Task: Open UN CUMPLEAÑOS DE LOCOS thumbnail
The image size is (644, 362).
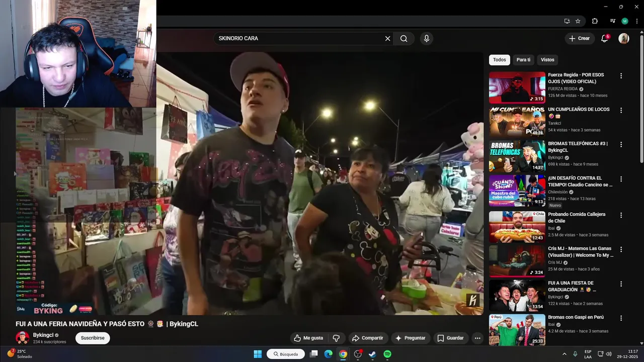Action: click(517, 122)
